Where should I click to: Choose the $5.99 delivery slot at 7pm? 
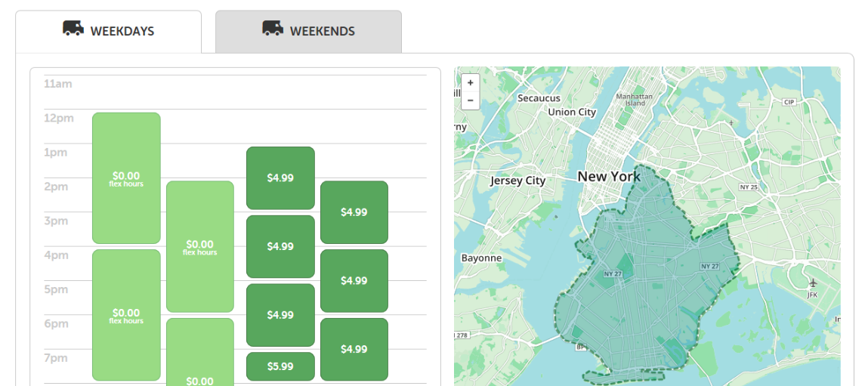280,366
